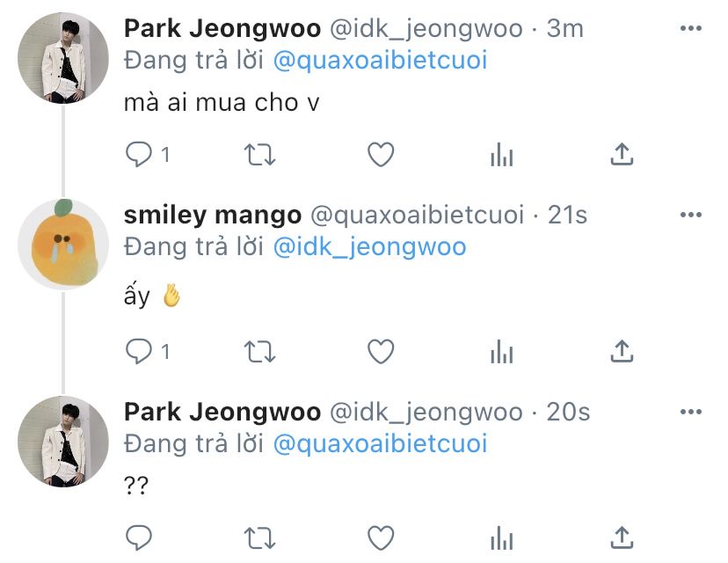Open the smiley mango display name profile
Screen dimensions: 728x563
point(213,215)
